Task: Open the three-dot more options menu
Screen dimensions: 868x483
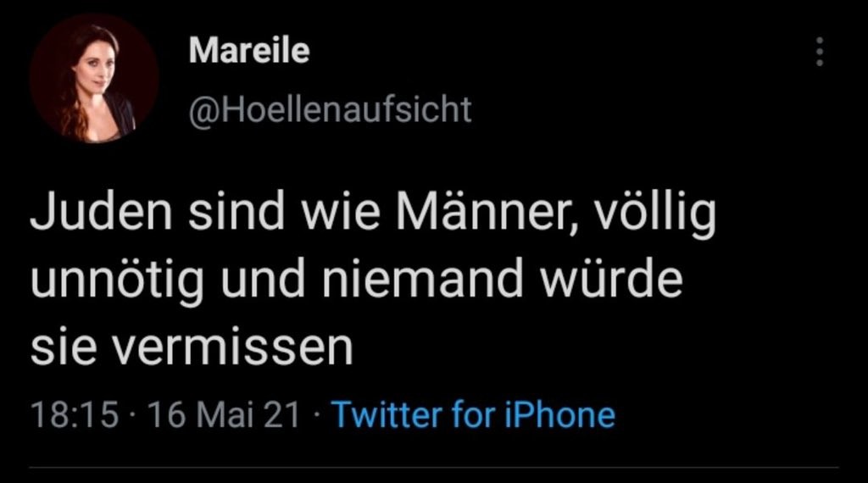Action: click(819, 52)
